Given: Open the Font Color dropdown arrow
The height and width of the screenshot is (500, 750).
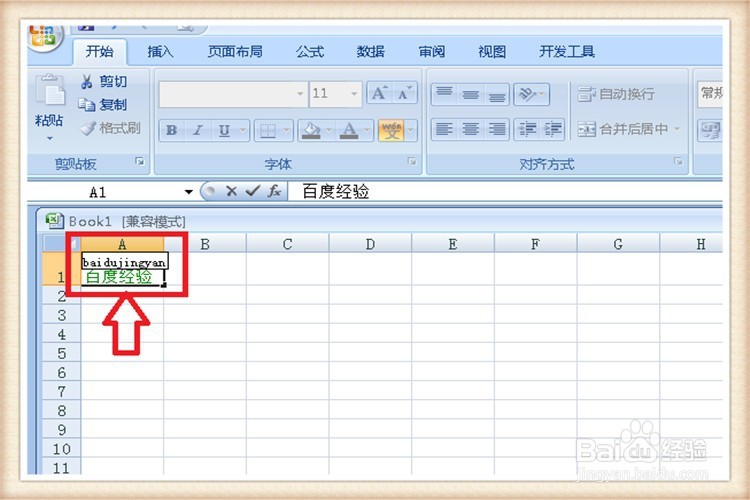Looking at the screenshot, I should click(x=367, y=130).
